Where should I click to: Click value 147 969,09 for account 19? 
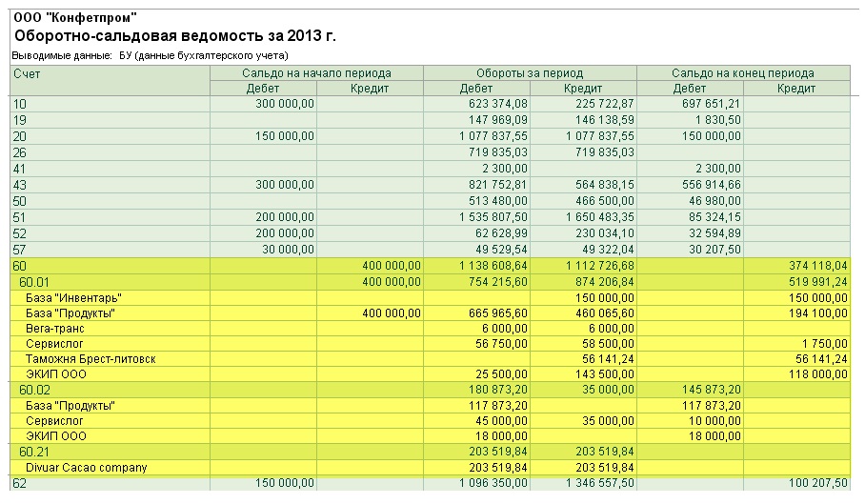click(497, 120)
